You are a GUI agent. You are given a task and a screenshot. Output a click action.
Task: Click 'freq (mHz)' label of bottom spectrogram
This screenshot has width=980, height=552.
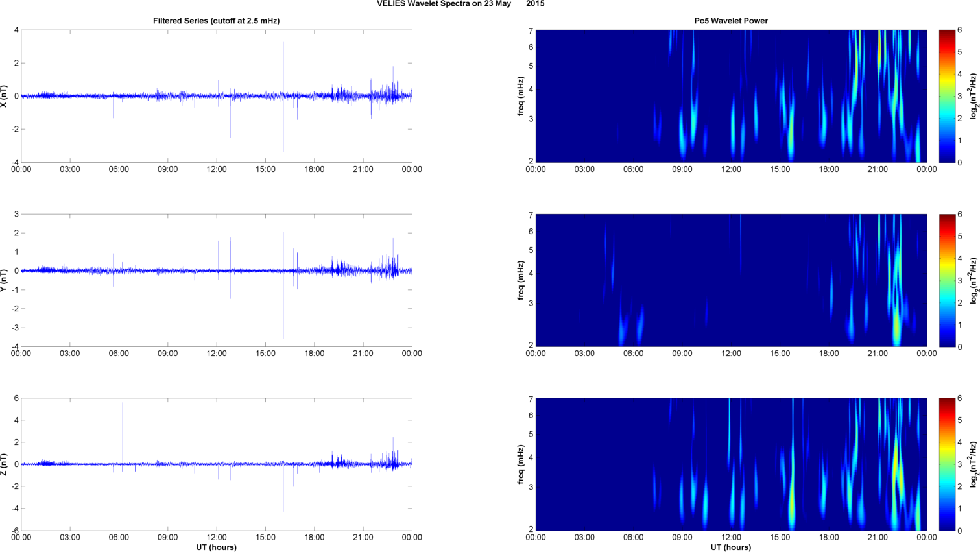(521, 464)
